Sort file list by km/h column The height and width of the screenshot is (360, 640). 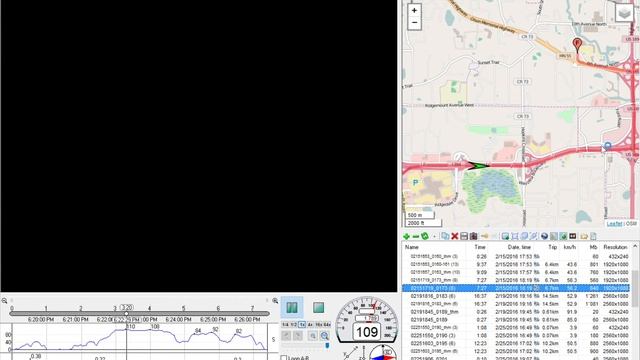pyautogui.click(x=570, y=247)
